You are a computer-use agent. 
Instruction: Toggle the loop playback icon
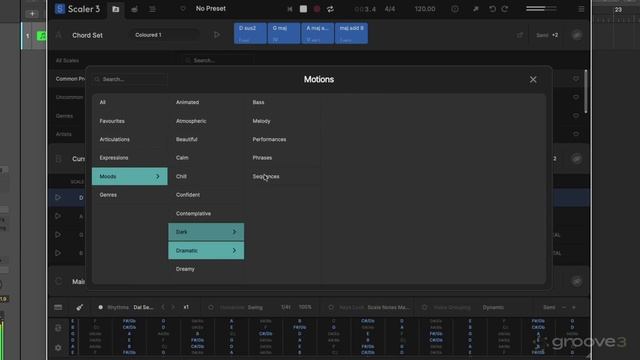330,9
